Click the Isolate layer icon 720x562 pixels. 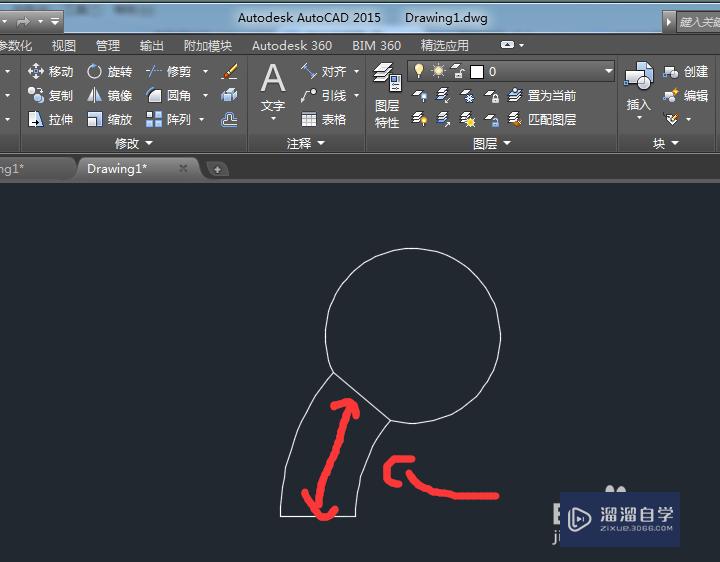point(443,96)
